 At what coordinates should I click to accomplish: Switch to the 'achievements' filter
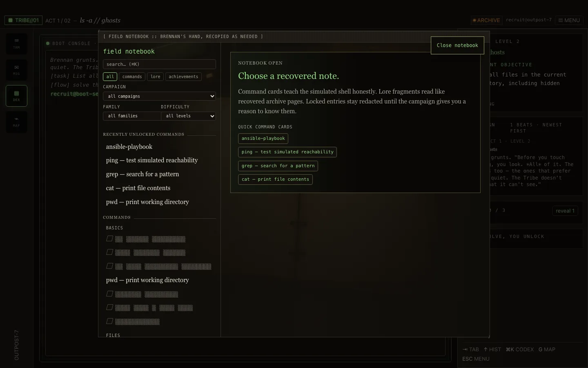183,76
